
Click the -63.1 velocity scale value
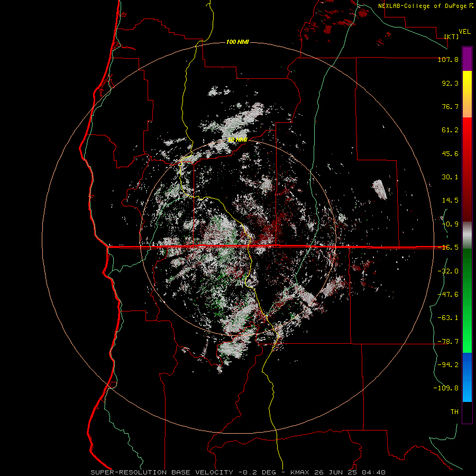[448, 318]
